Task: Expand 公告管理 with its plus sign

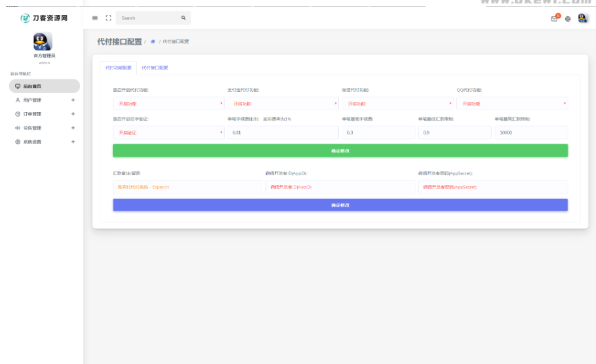Action: (73, 128)
